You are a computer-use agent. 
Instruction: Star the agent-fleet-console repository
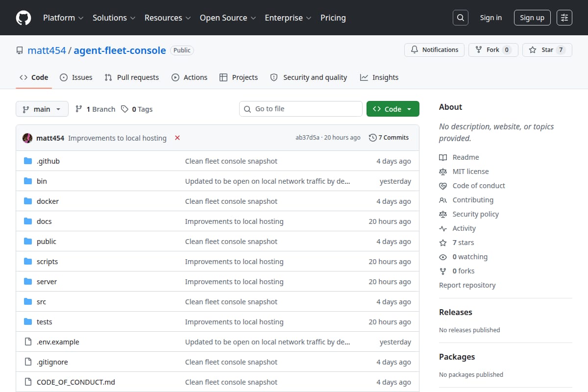pos(547,50)
